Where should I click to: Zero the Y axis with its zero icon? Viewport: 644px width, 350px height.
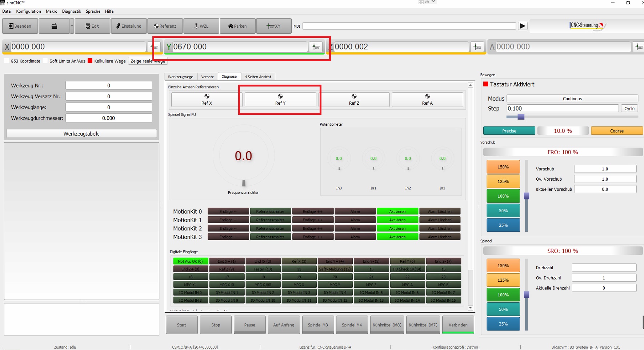[x=315, y=47]
